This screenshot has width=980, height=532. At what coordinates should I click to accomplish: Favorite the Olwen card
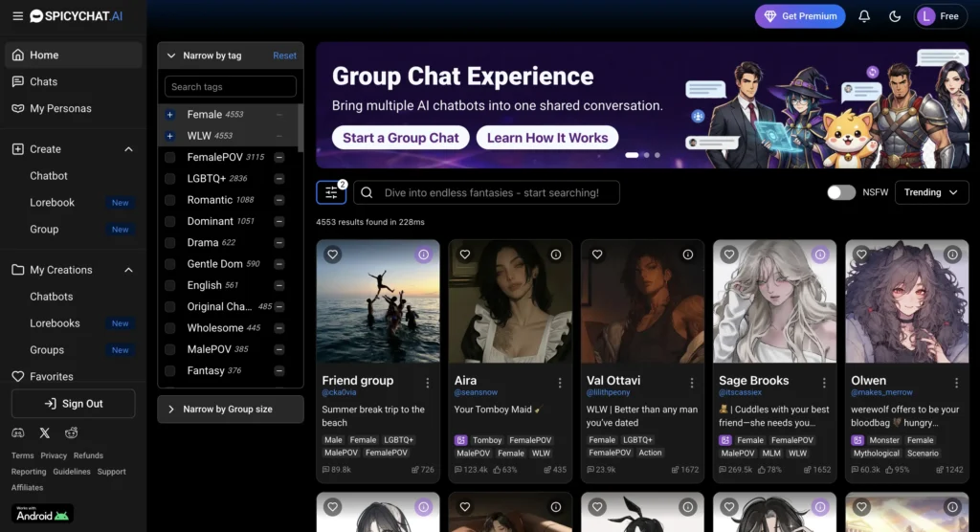(x=862, y=255)
